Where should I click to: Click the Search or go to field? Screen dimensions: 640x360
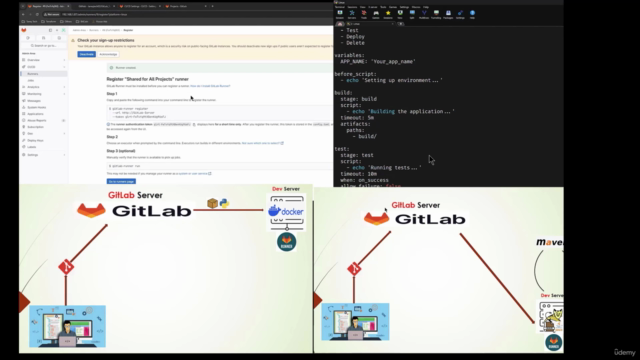click(44, 46)
